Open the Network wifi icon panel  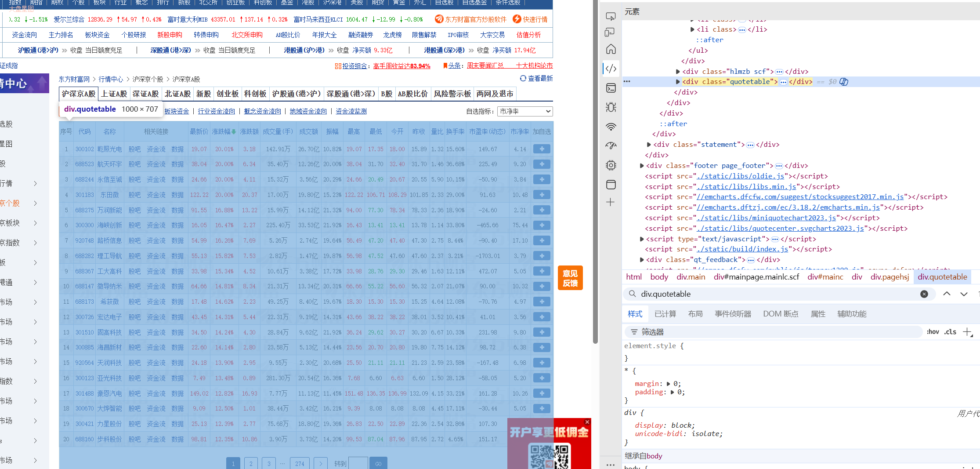coord(611,127)
